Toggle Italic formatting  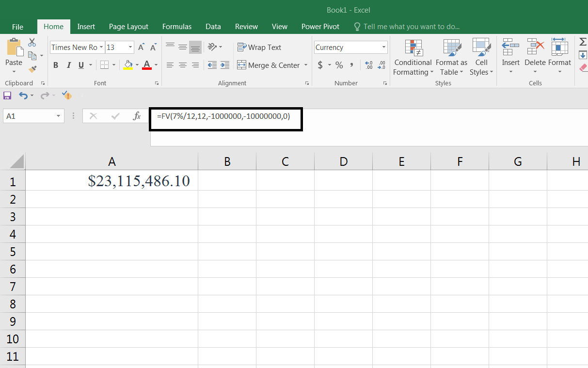click(x=68, y=65)
